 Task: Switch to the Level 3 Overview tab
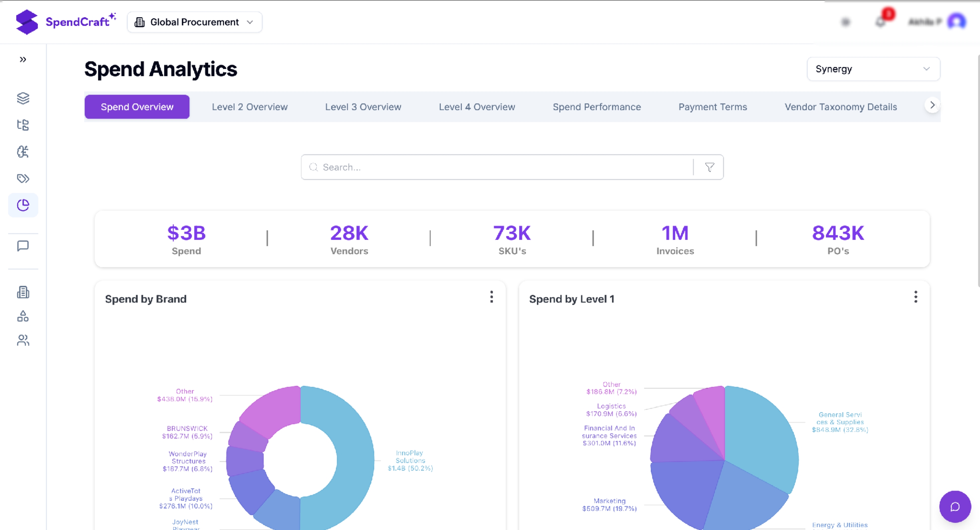coord(363,107)
